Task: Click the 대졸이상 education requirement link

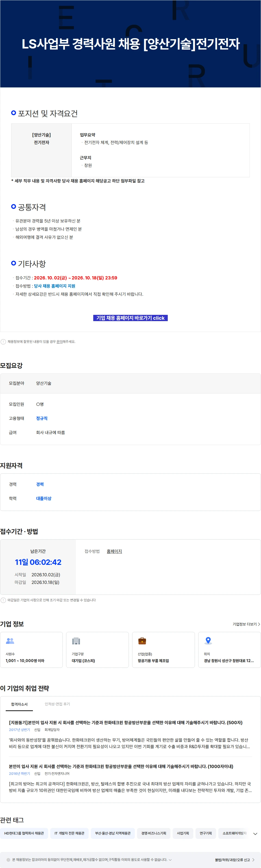Action: 44,498
